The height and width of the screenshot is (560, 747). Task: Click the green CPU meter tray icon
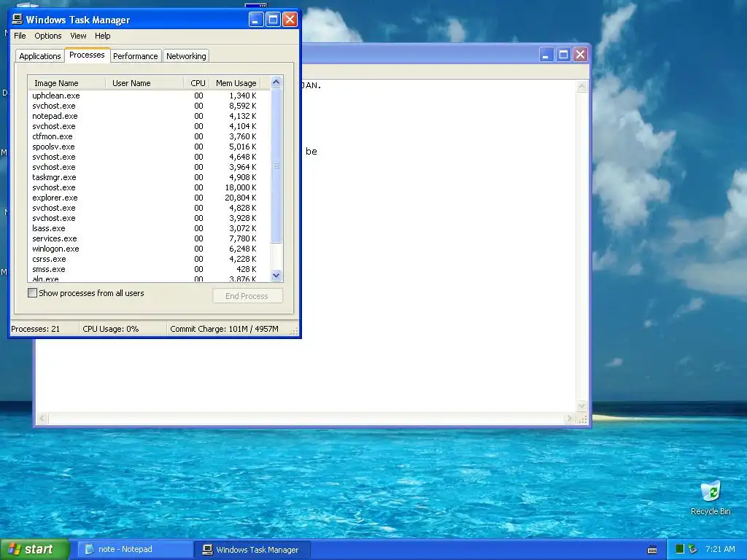(680, 549)
